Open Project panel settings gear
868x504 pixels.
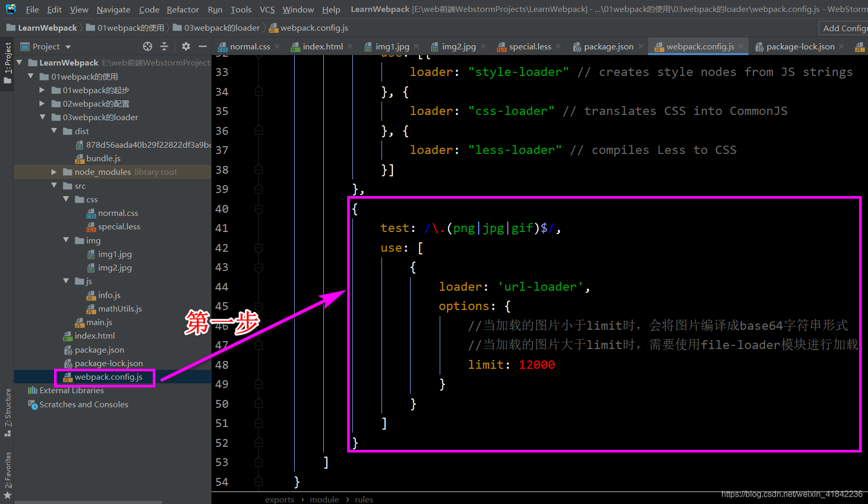(186, 46)
